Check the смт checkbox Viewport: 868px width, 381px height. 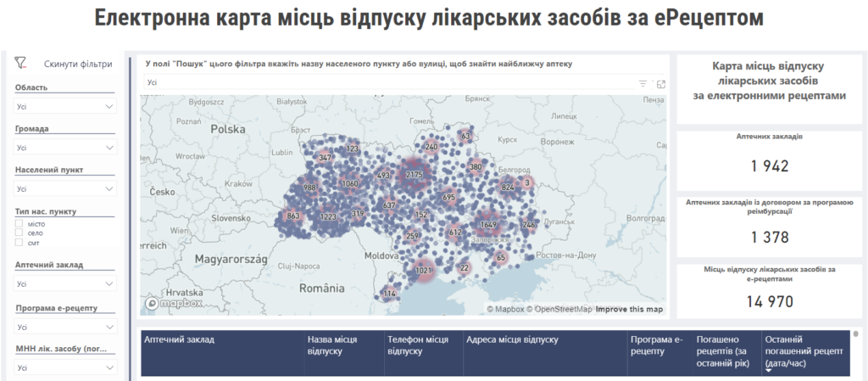[x=19, y=242]
